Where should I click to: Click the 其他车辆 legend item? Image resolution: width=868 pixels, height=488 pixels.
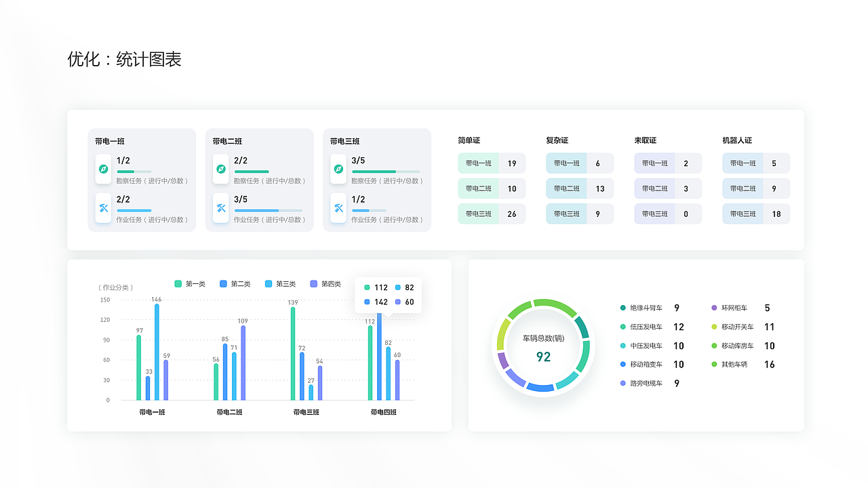743,365
